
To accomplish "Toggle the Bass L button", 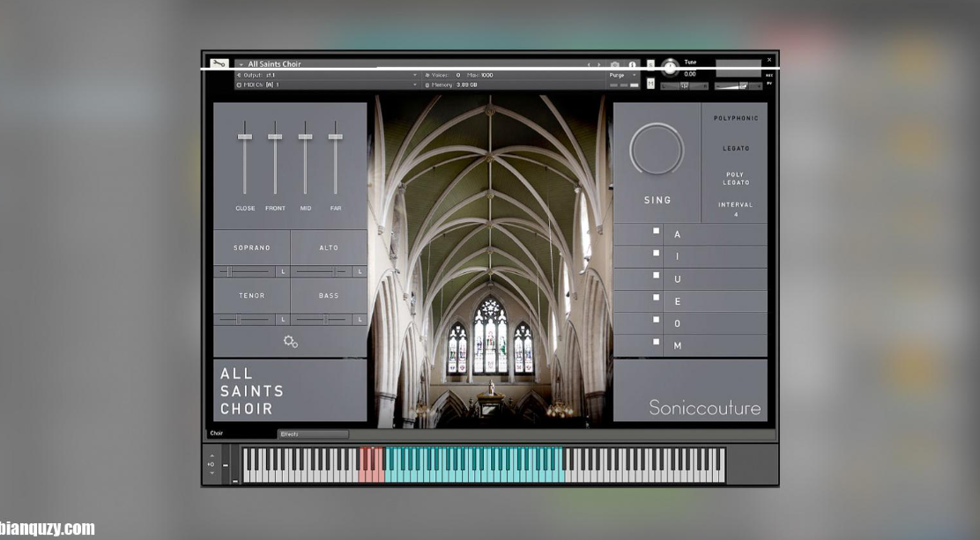I will point(360,320).
